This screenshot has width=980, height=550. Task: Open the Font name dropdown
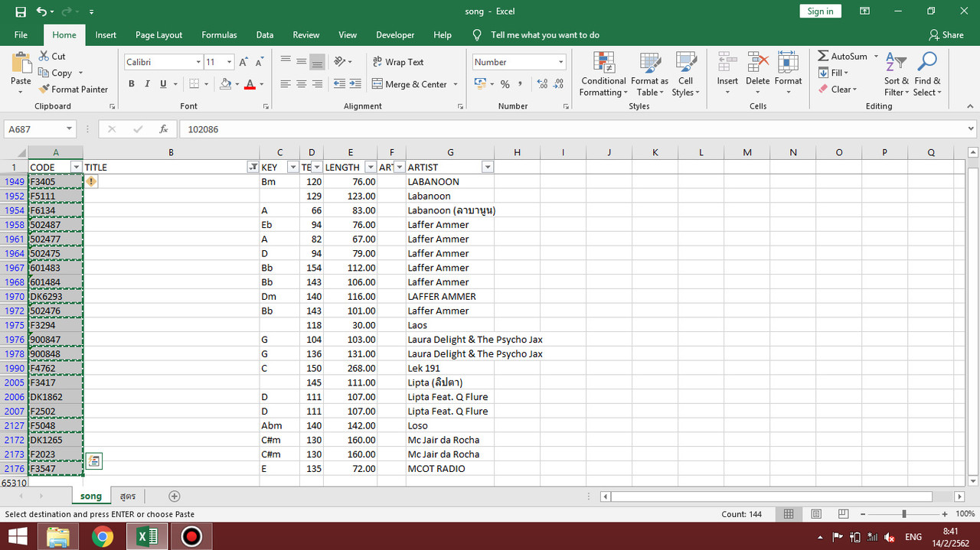198,62
